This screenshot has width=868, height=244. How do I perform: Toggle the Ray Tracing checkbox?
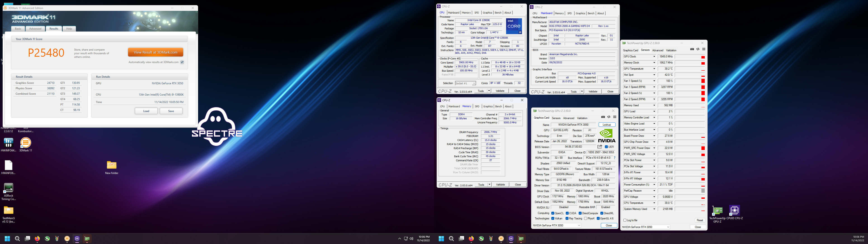pos(567,218)
